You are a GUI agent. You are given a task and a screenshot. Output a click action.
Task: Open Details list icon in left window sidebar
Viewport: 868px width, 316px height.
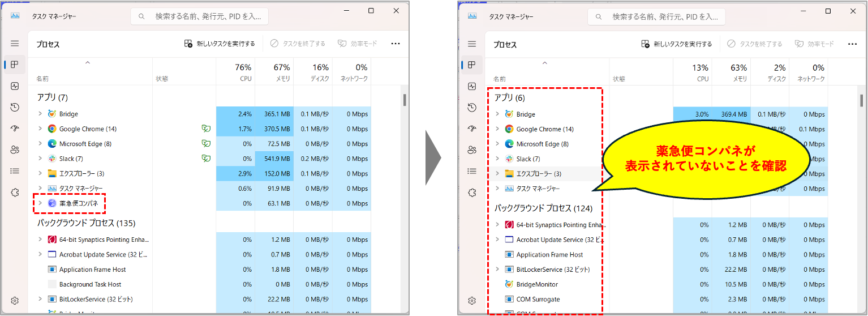pyautogui.click(x=15, y=171)
